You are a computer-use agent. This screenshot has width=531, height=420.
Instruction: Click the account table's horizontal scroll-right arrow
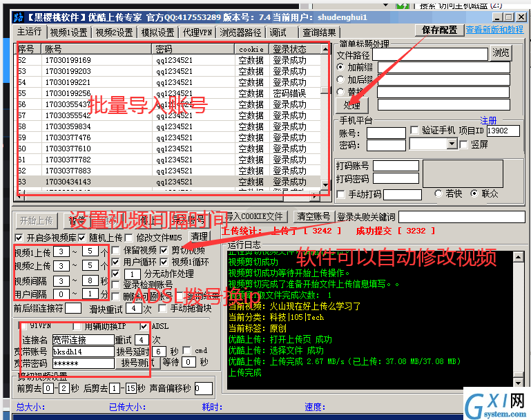[315, 195]
